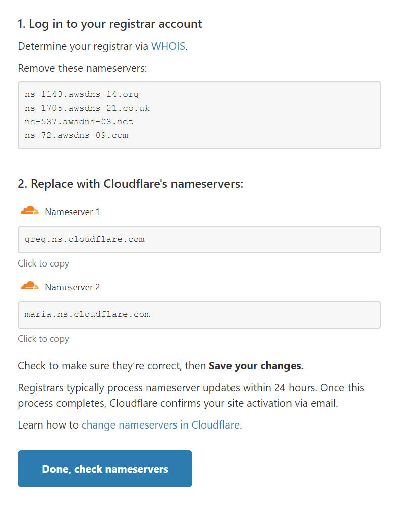Follow the 'change nameservers in Cloudflare' link

pyautogui.click(x=161, y=425)
